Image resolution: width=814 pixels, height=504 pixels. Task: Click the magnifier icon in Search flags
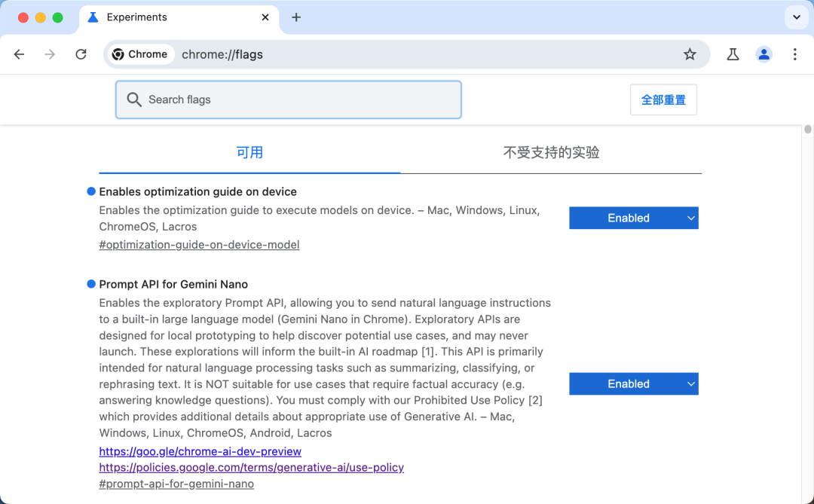click(134, 99)
